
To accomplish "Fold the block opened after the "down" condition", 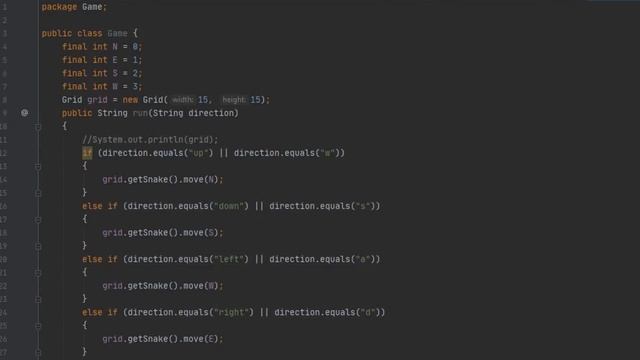I will pyautogui.click(x=38, y=220).
